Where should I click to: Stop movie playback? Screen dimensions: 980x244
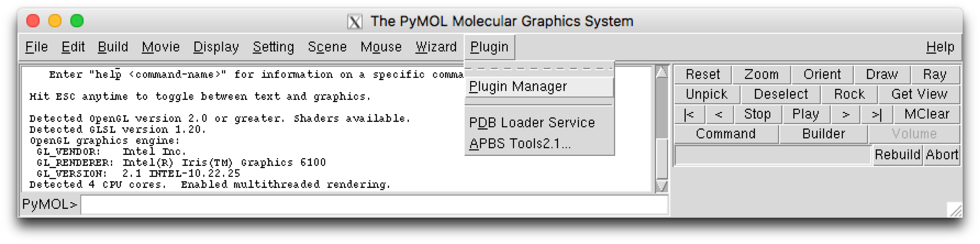pyautogui.click(x=757, y=114)
